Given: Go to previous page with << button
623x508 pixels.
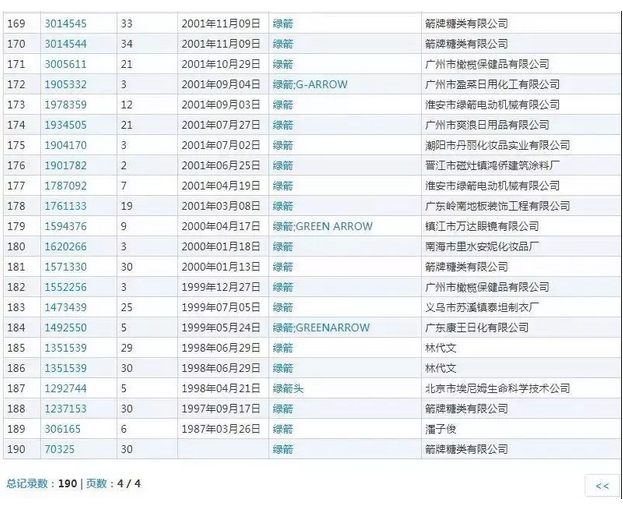Looking at the screenshot, I should (602, 485).
